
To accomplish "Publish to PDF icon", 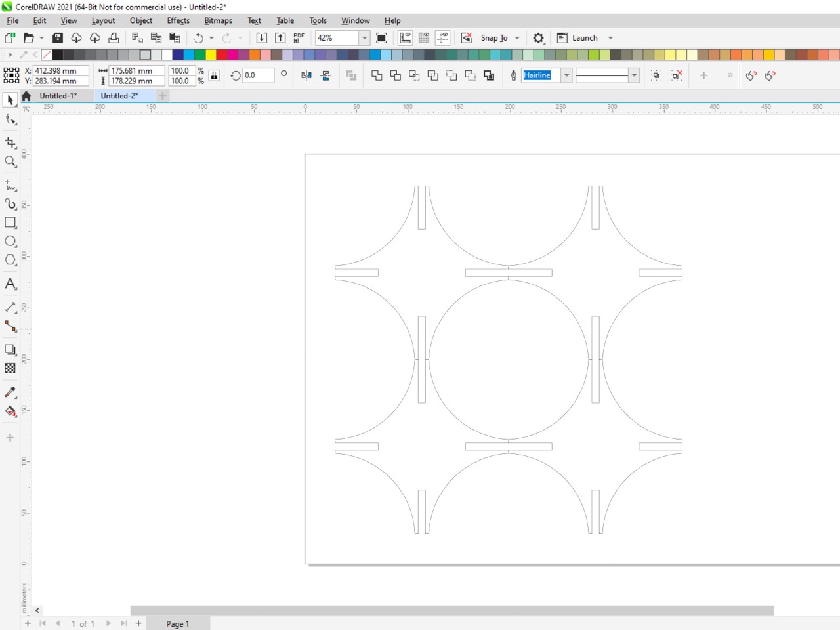I will click(x=299, y=38).
